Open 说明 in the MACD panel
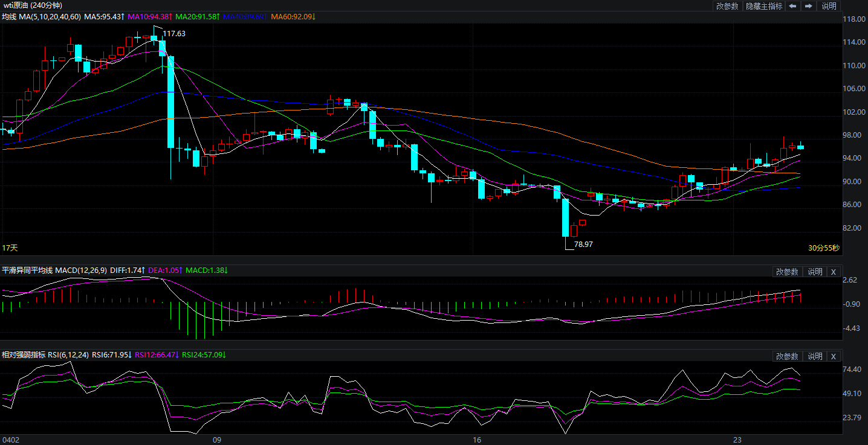This screenshot has width=868, height=445. pyautogui.click(x=815, y=272)
